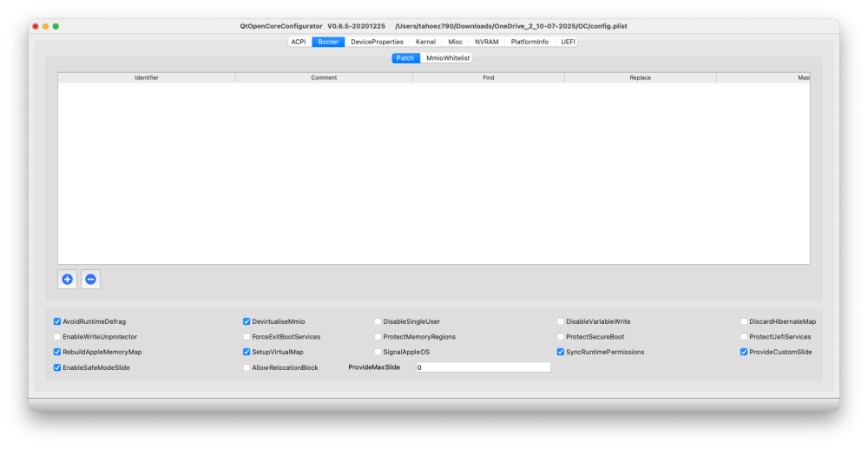Open the Kernel tab

tap(425, 42)
